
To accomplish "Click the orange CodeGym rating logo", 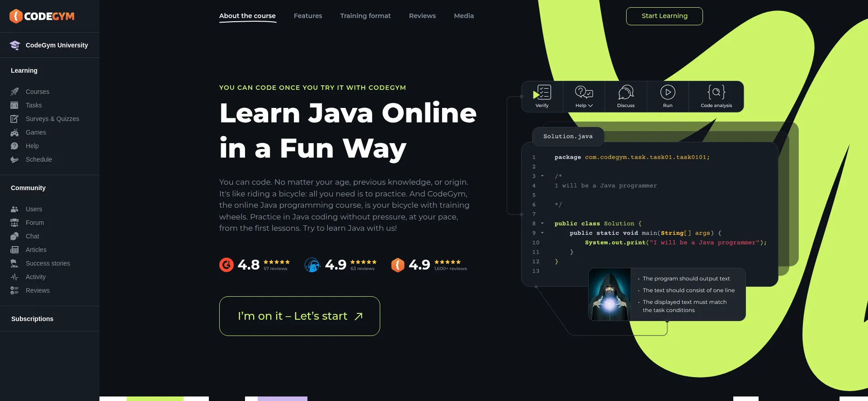I will tap(398, 265).
